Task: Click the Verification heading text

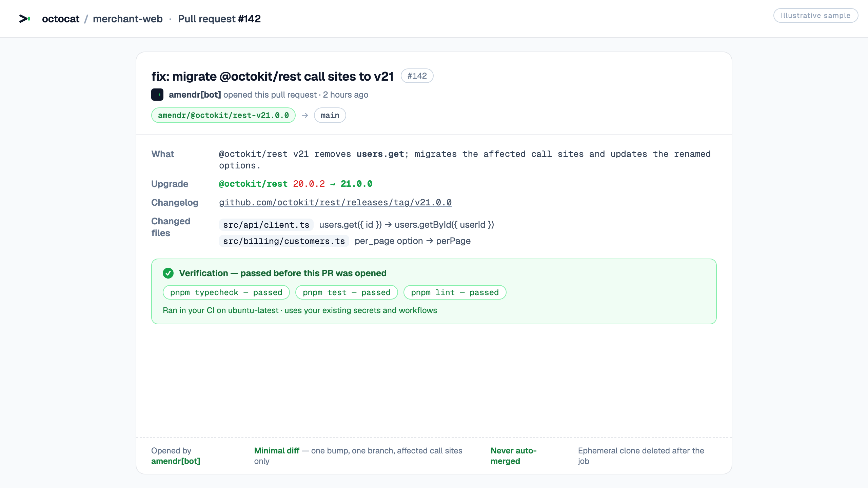Action: pos(283,273)
